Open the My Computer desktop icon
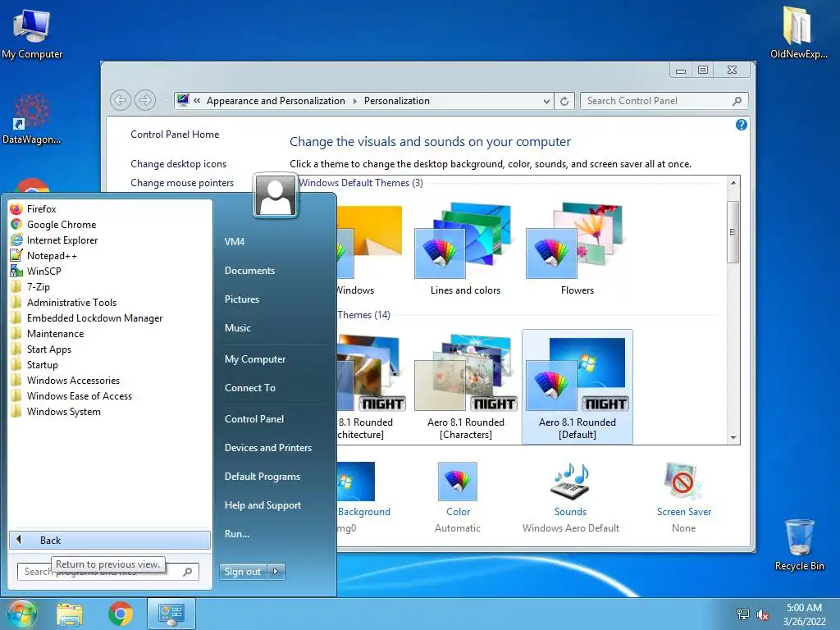 pyautogui.click(x=32, y=33)
